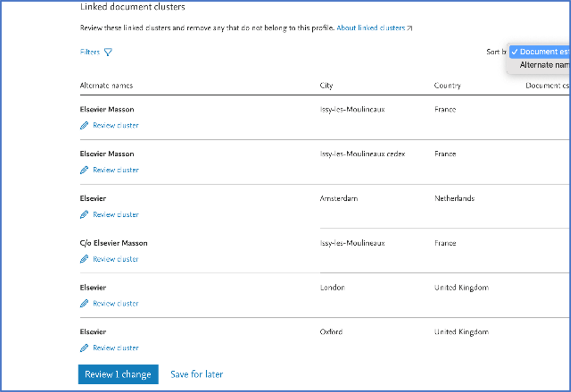Open the Filters funnel icon
571x392 pixels.
(x=108, y=52)
